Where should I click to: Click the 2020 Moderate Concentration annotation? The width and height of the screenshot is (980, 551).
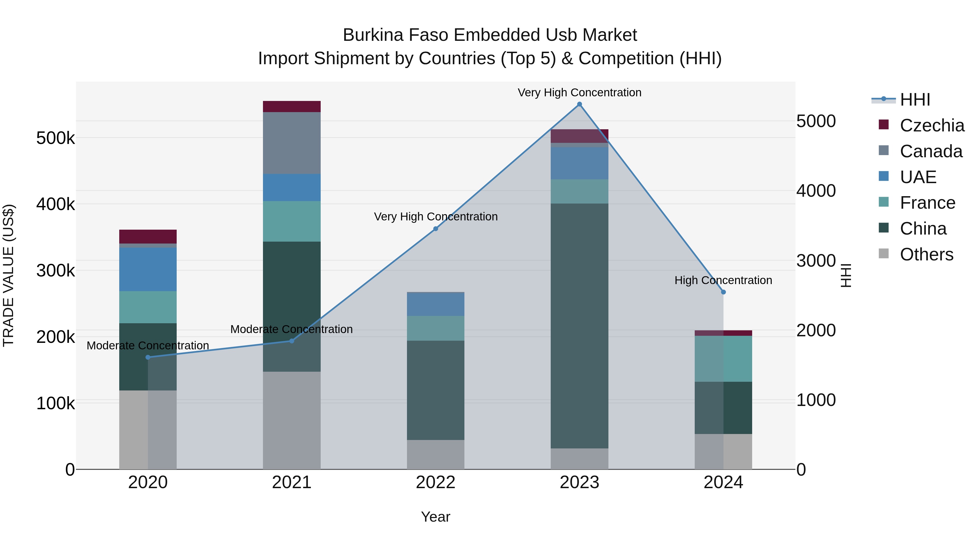(148, 346)
